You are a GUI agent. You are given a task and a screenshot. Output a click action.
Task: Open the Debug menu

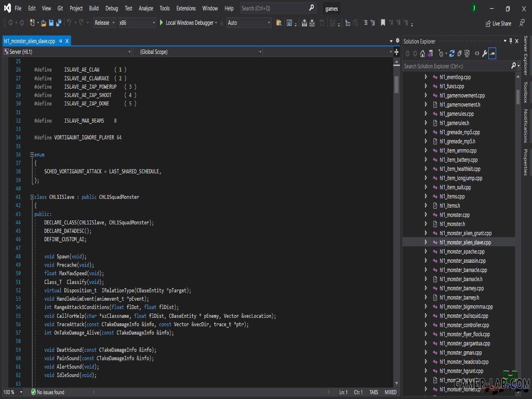[112, 8]
